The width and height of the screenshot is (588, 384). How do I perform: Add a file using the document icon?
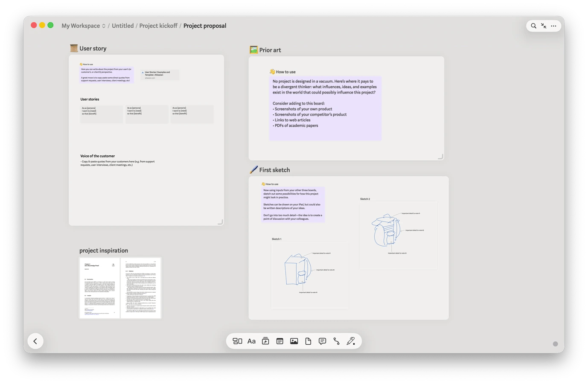(308, 341)
